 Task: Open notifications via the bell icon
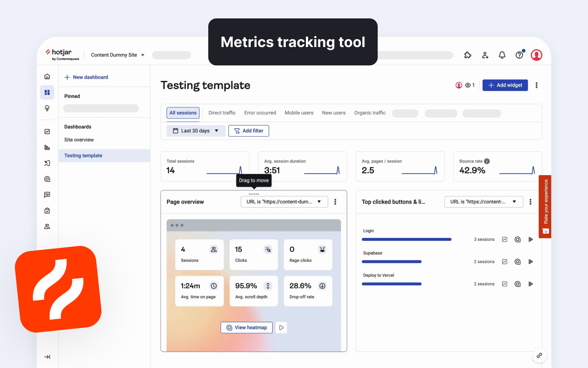[x=502, y=55]
